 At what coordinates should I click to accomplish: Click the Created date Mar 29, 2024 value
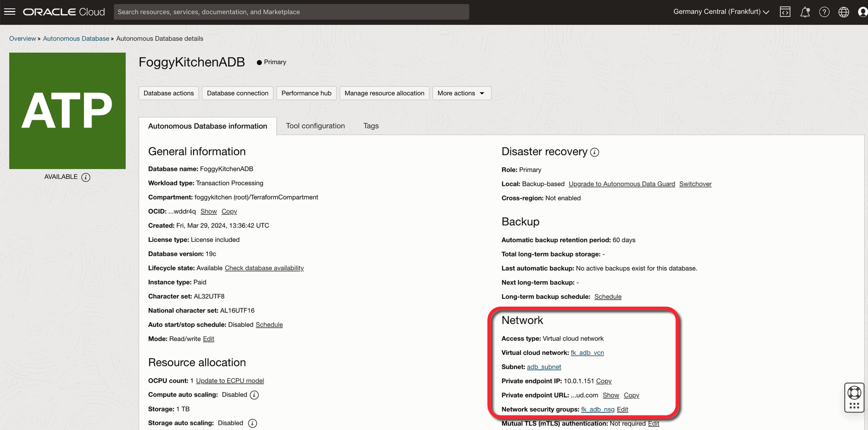tap(222, 226)
